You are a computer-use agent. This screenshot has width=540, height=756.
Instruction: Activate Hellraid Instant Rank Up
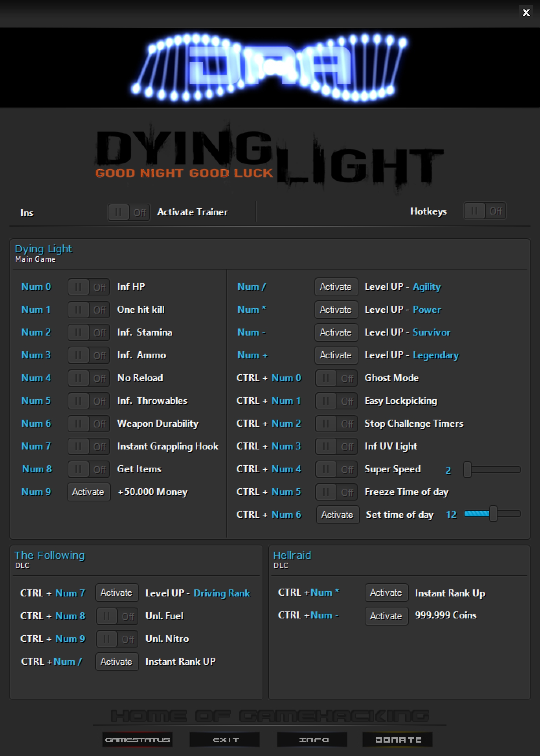click(386, 593)
